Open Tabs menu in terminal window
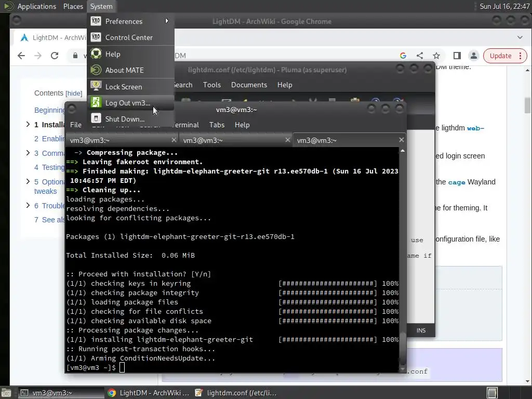Viewport: 532px width, 399px height. [217, 125]
